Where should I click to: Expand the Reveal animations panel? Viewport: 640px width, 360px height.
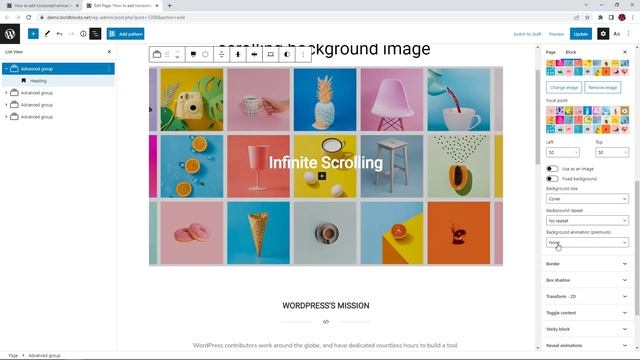(x=587, y=345)
